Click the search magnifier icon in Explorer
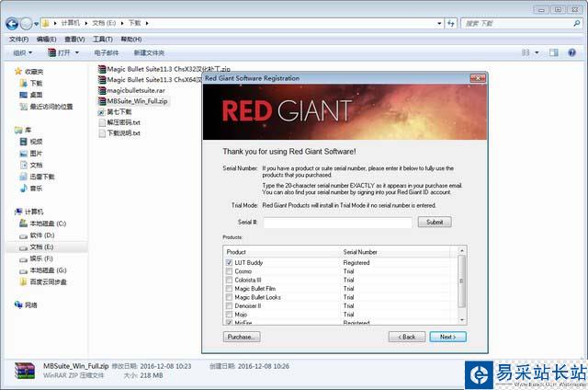588x390 pixels. (576, 23)
